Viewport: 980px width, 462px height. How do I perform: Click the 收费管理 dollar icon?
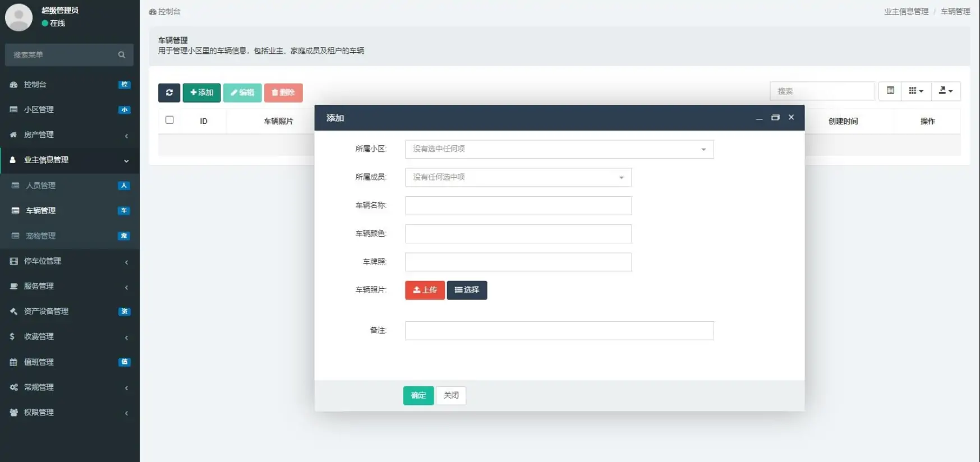[x=12, y=336]
